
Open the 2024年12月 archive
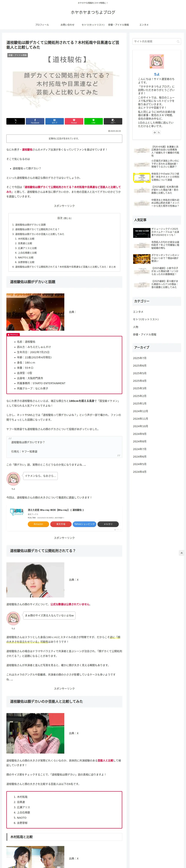(x=140, y=411)
